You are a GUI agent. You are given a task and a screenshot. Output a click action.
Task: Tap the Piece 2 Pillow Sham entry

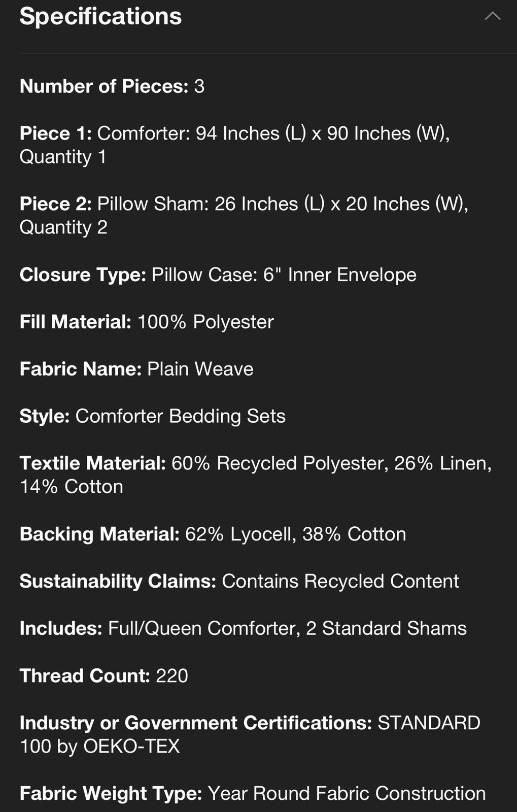point(244,215)
